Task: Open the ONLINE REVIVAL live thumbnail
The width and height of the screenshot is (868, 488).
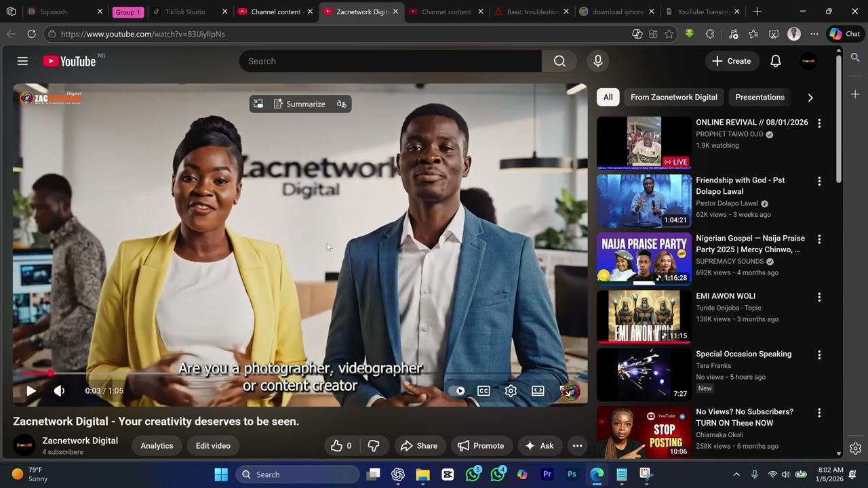Action: [644, 143]
